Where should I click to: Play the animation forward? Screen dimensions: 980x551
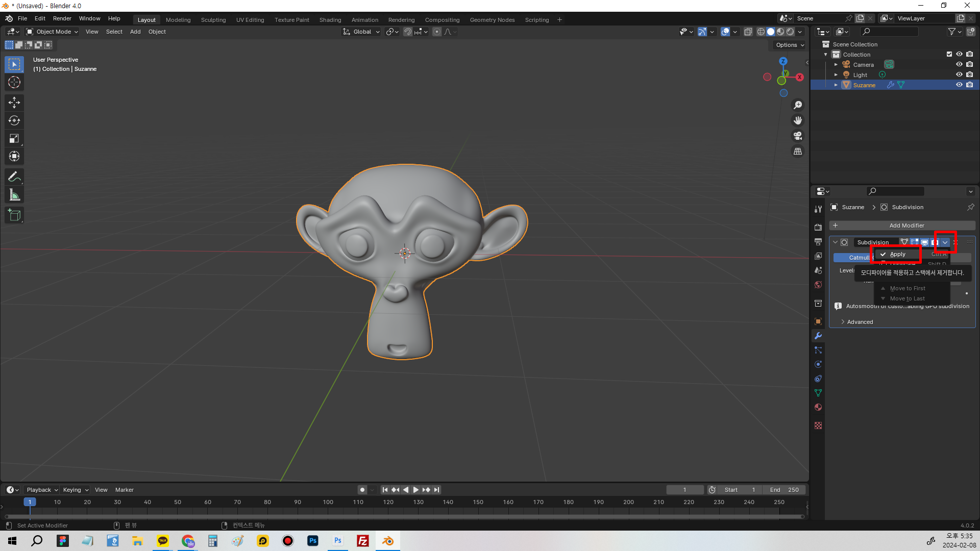(x=416, y=490)
